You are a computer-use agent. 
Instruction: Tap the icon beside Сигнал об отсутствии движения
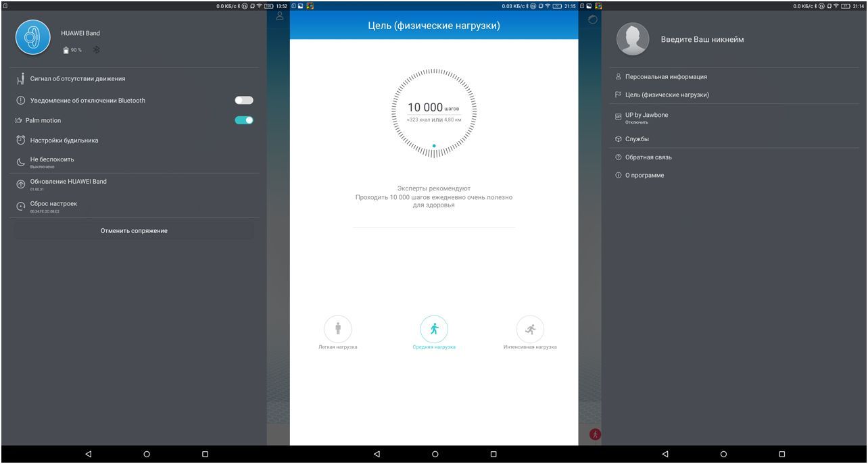point(20,78)
